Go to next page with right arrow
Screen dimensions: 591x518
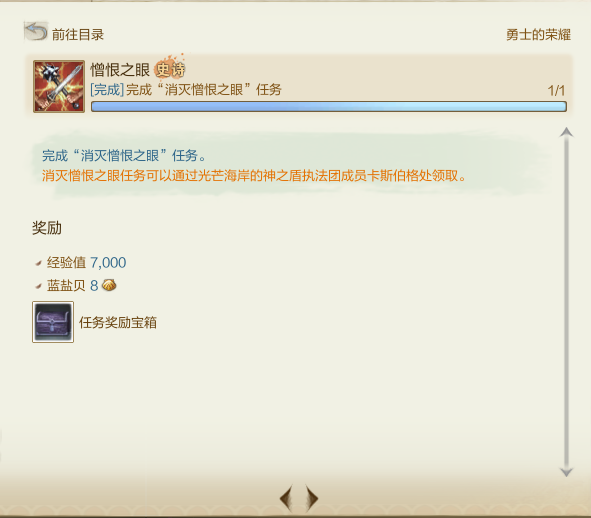click(x=312, y=498)
